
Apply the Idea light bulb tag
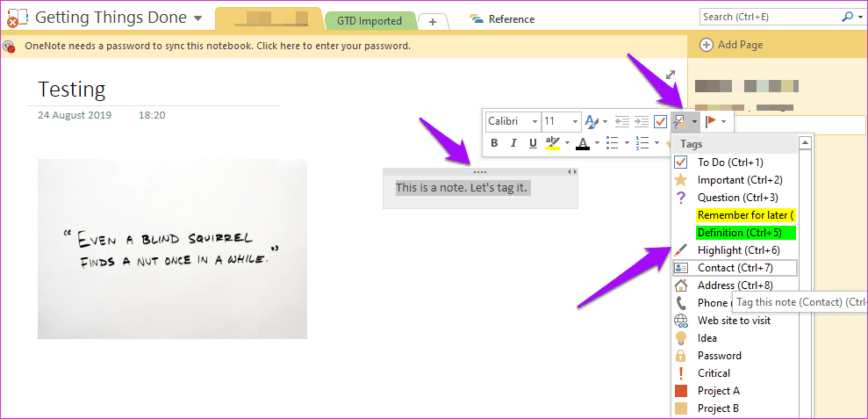[735, 338]
